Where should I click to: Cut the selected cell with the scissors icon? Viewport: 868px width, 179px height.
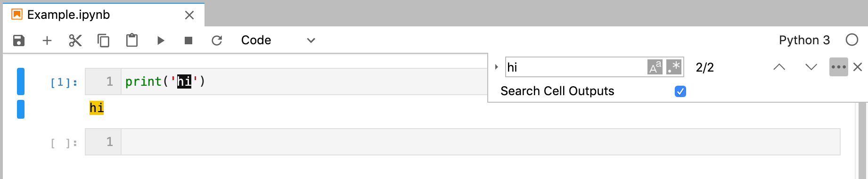[x=75, y=41]
